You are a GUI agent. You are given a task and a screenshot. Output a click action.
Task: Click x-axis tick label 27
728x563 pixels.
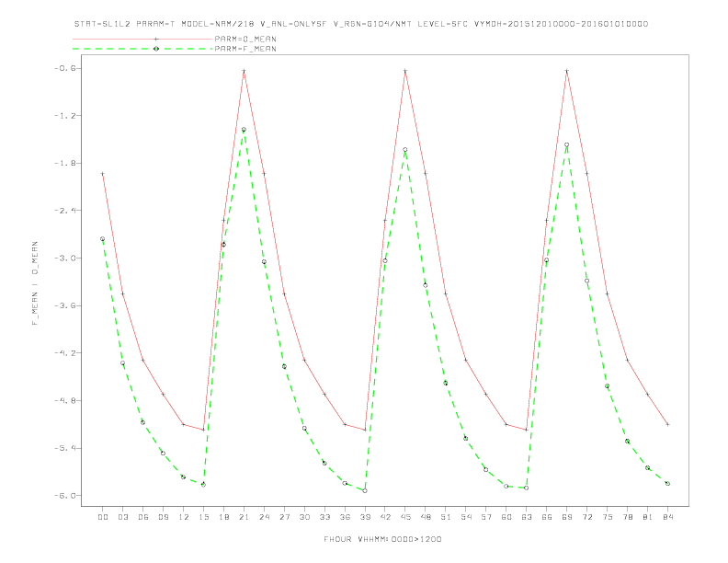284,517
